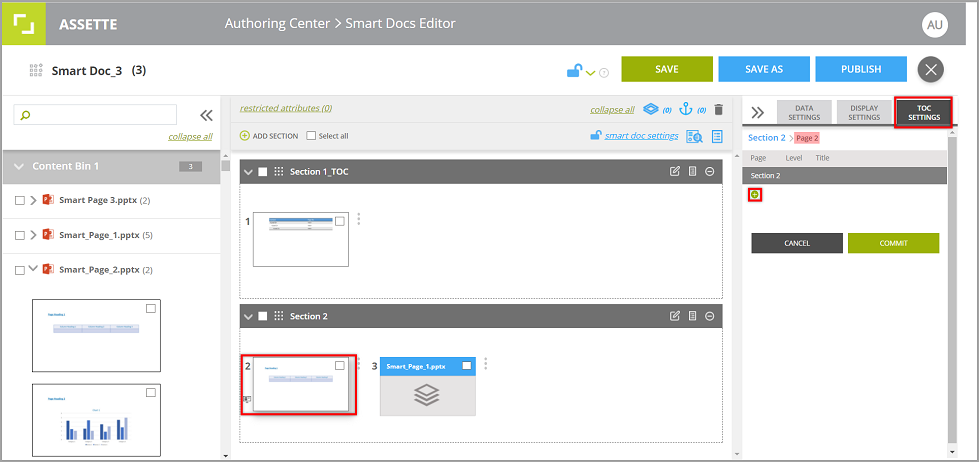This screenshot has width=979, height=462.
Task: Open the AU user avatar menu
Action: point(934,25)
